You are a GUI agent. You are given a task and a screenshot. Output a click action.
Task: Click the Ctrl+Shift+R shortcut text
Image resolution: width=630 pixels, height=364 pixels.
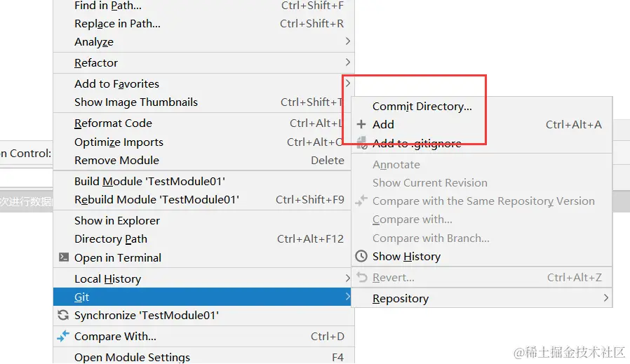click(x=311, y=24)
